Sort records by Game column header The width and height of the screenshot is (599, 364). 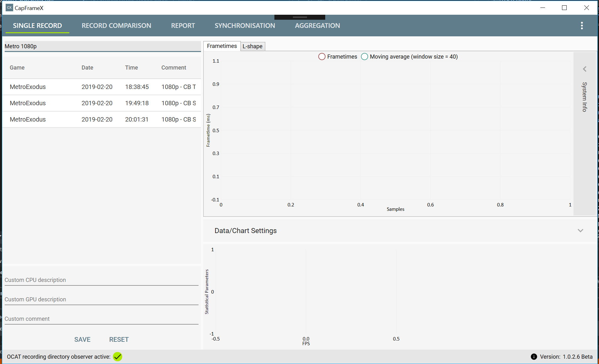[x=17, y=68]
